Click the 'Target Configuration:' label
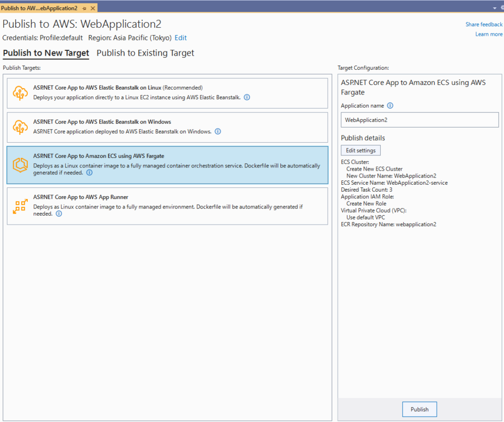 (363, 68)
